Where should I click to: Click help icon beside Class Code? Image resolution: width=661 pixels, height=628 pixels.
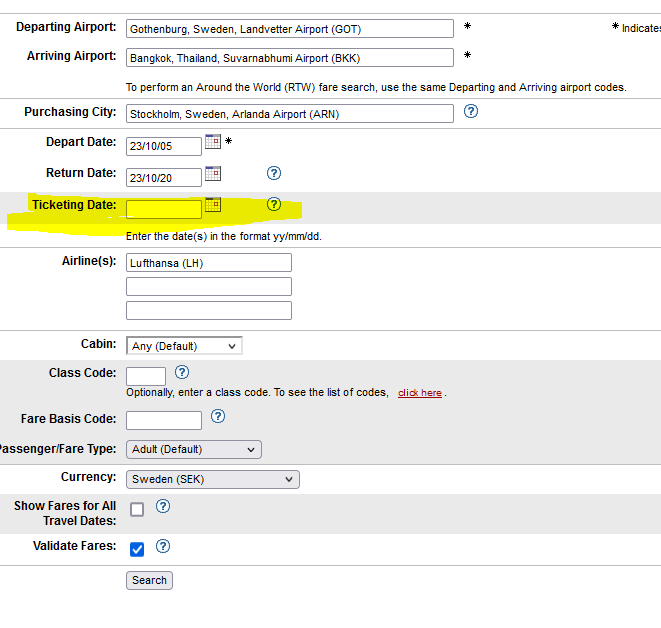(182, 372)
